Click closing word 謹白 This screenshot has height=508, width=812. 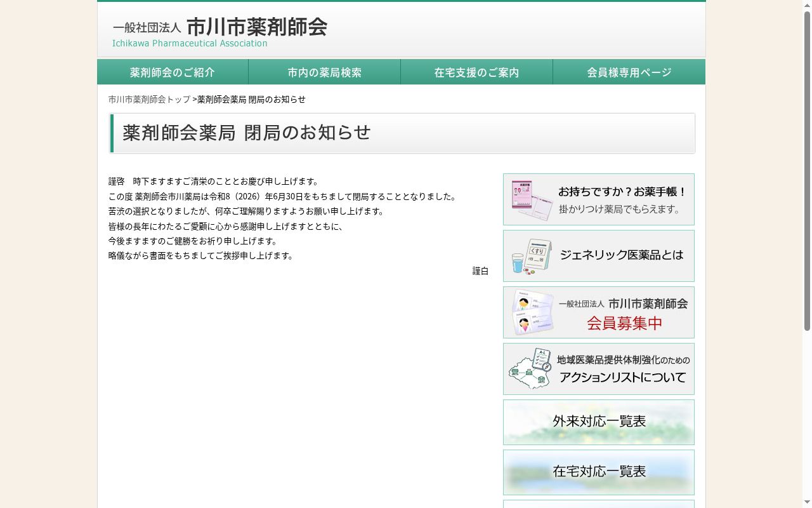480,271
